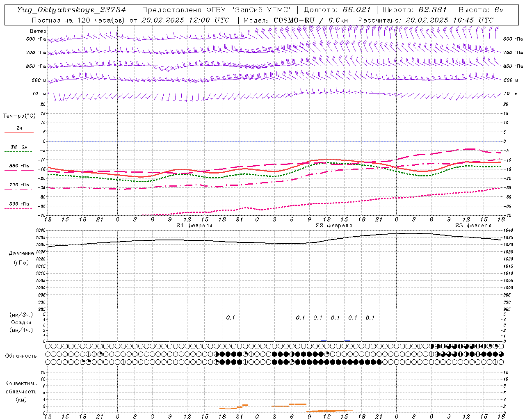This screenshot has height=420, width=525.
Task: Click the Конвективн. panel label
Action: pos(21,383)
